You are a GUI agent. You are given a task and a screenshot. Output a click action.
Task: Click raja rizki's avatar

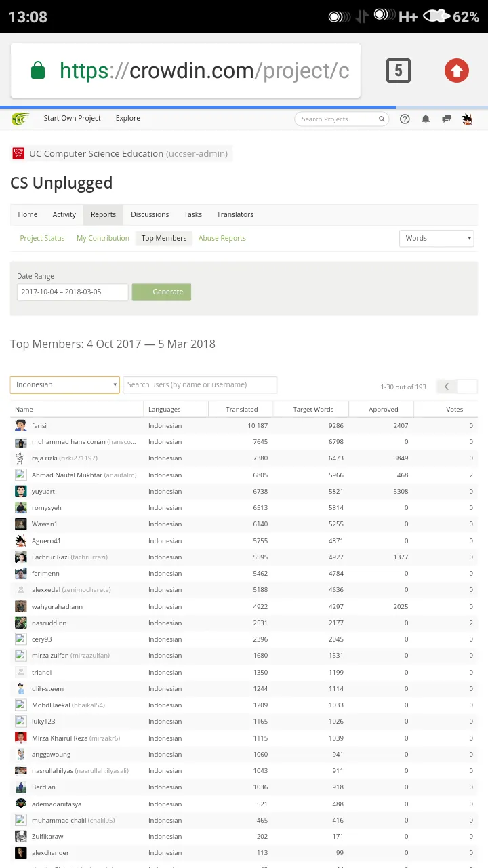click(x=21, y=458)
